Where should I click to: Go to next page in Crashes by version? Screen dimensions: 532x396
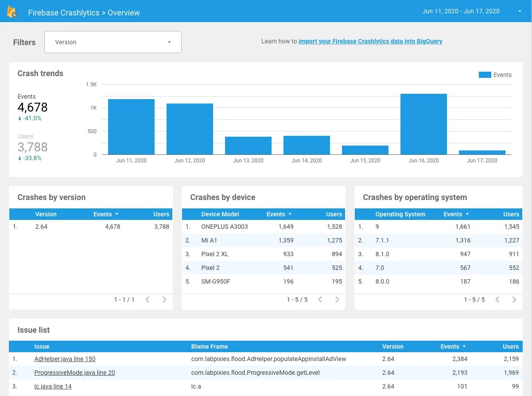click(x=164, y=300)
